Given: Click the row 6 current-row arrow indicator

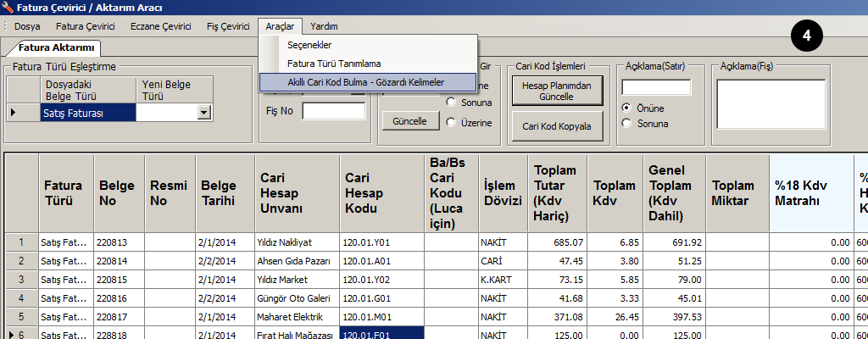Looking at the screenshot, I should (10, 334).
